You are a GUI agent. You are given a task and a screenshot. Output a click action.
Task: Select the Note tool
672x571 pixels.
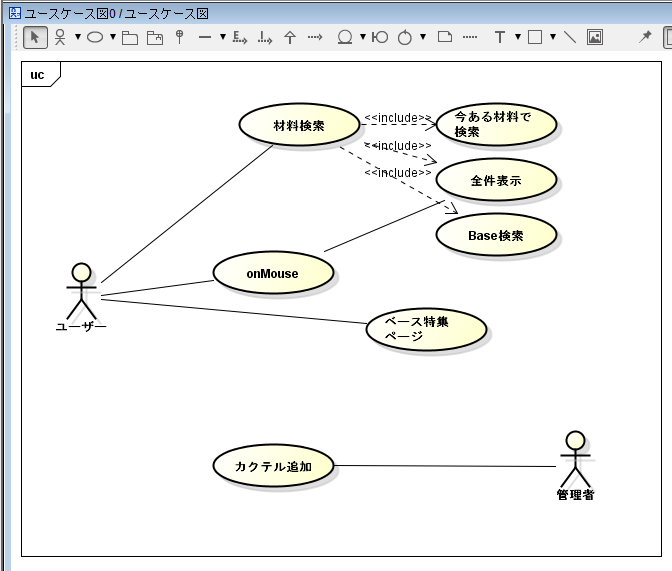click(x=445, y=37)
